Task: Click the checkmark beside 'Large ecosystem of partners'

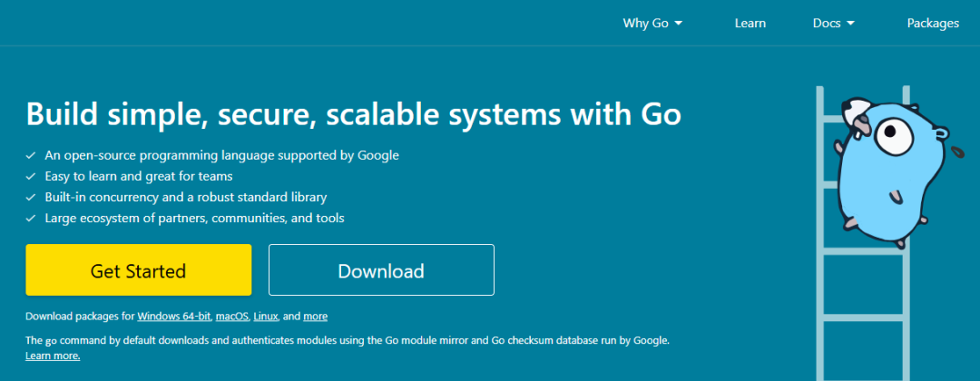Action: coord(30,219)
